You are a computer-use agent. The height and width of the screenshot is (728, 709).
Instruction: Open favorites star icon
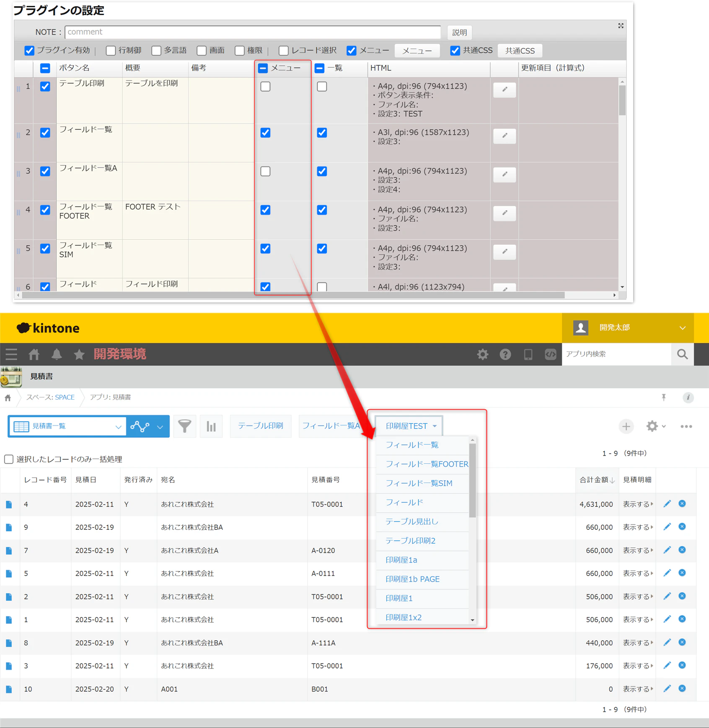(x=79, y=354)
